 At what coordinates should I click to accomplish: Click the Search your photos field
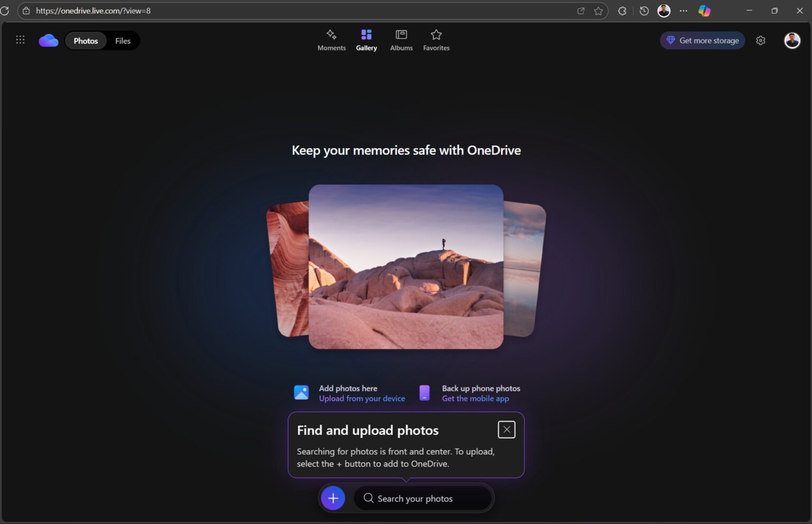coord(423,498)
